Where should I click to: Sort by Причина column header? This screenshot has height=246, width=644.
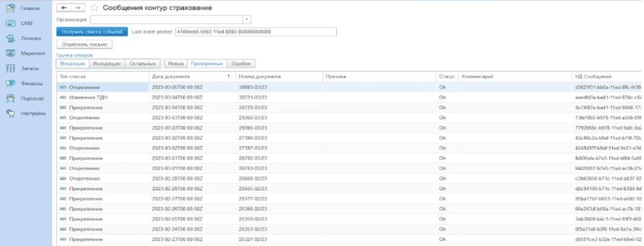tap(379, 77)
